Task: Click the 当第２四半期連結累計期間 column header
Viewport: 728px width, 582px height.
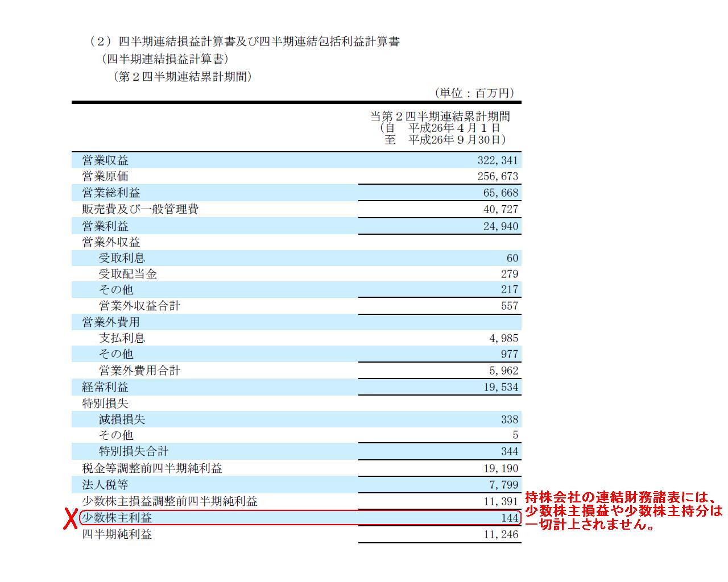Action: (440, 117)
